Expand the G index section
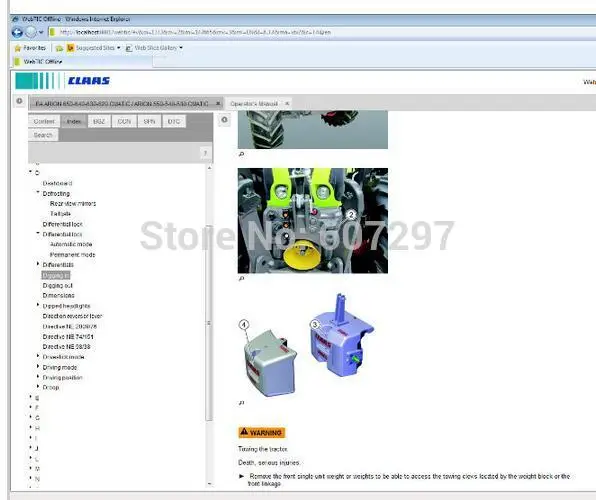Viewport: 596px width, 500px height. [x=30, y=417]
